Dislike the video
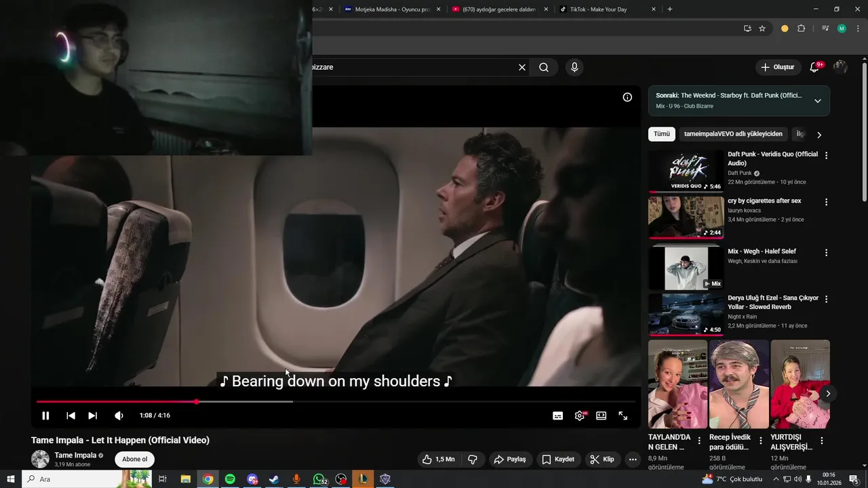868x488 pixels. (473, 460)
